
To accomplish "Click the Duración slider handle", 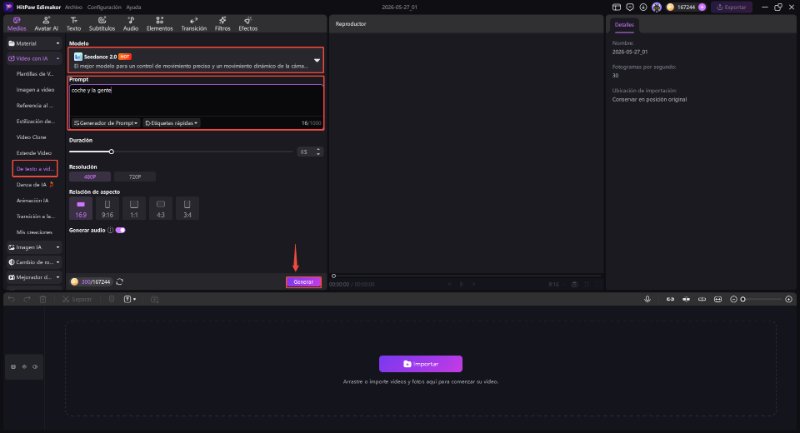I will (x=111, y=151).
